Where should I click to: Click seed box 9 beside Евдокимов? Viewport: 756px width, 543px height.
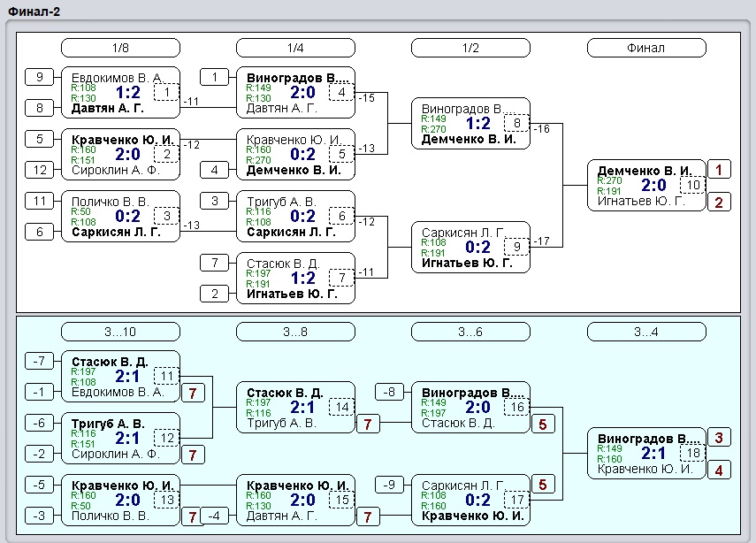pos(39,77)
